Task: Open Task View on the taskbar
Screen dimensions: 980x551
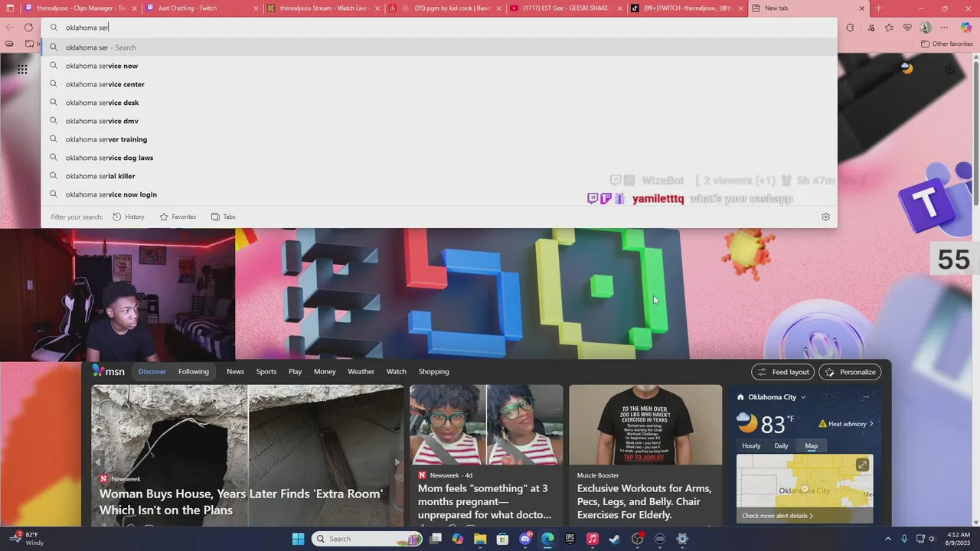Action: click(436, 539)
